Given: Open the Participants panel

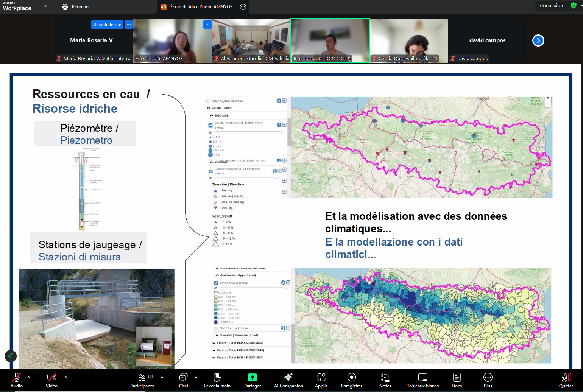Looking at the screenshot, I should pos(142,380).
